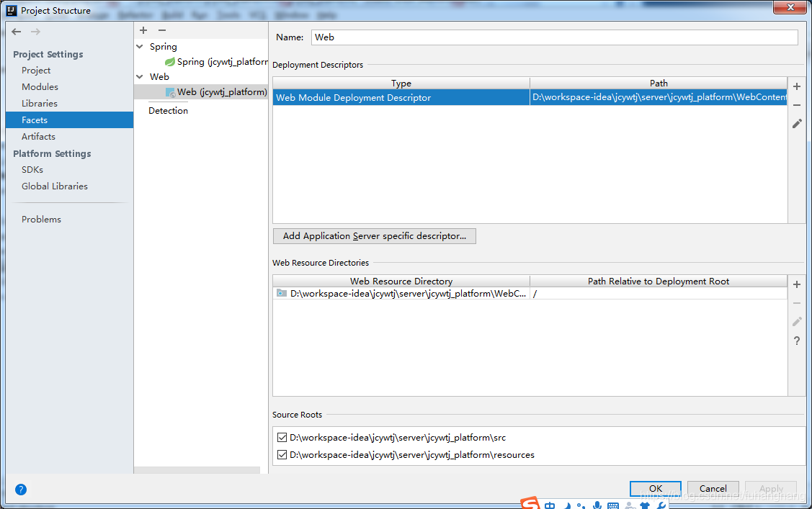Click Add Application Server specific descriptor button
The width and height of the screenshot is (812, 509).
[x=374, y=235]
